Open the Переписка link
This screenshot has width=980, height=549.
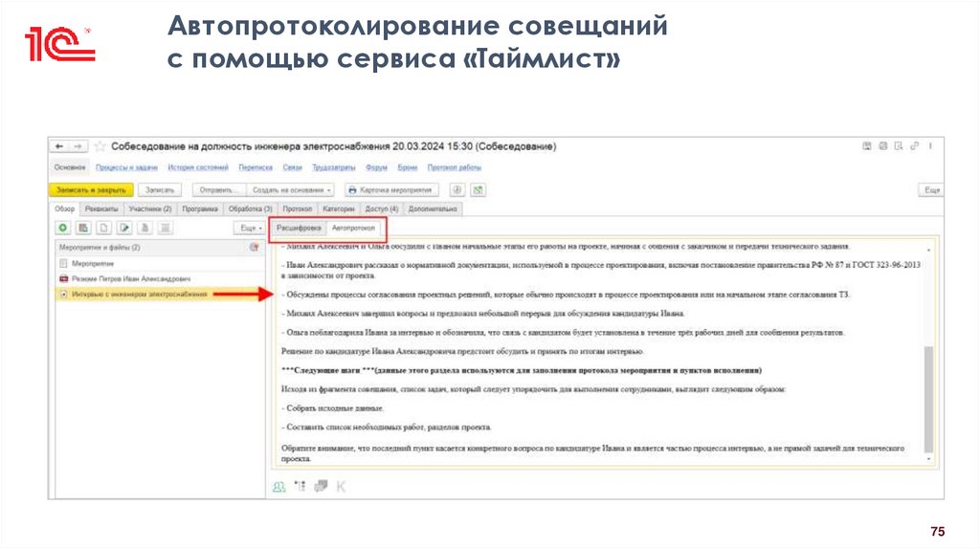click(256, 167)
